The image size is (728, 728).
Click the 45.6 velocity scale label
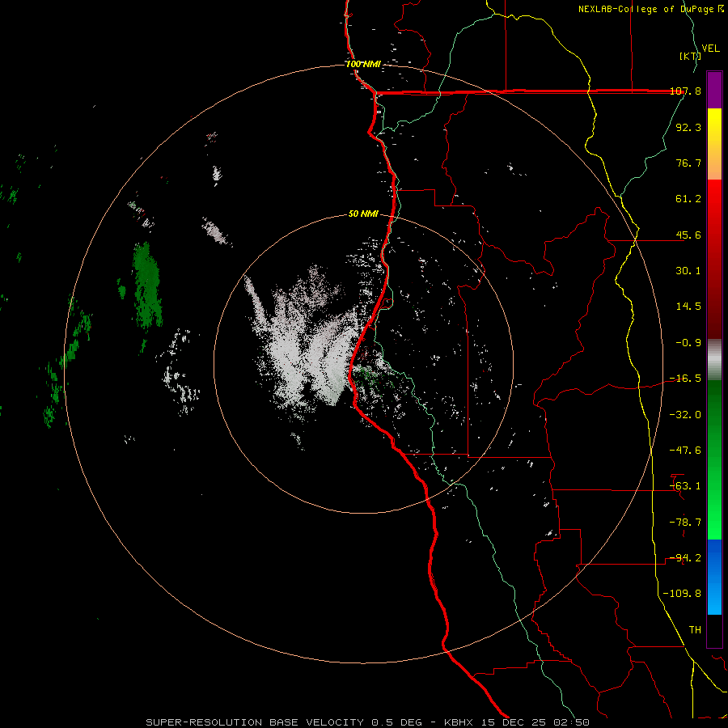pyautogui.click(x=688, y=235)
